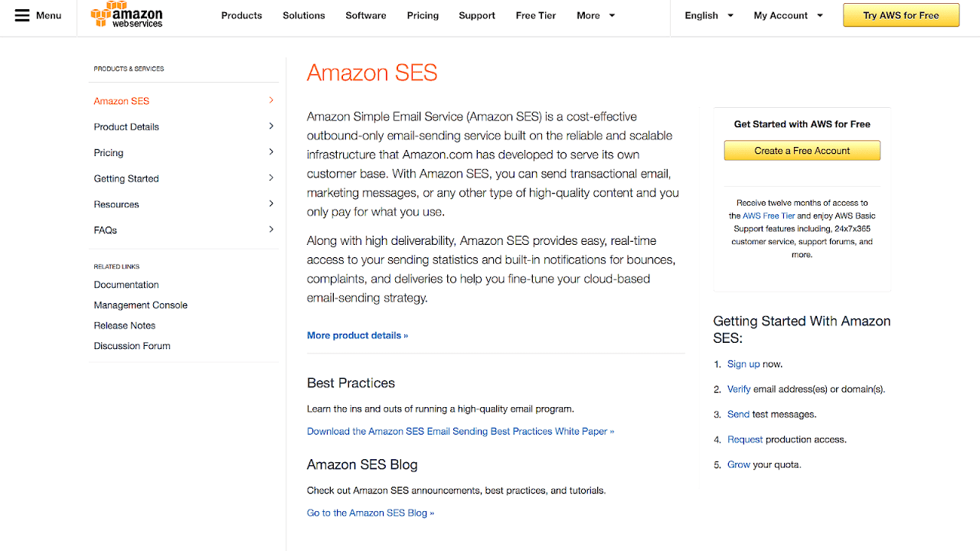This screenshot has height=551, width=980.
Task: Click the chevron beside Resources
Action: point(271,204)
